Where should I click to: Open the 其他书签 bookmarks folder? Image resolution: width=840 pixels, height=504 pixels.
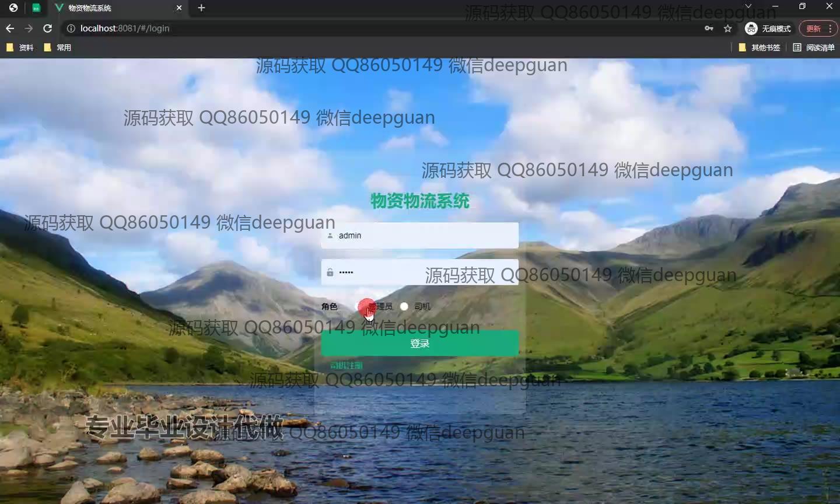point(759,47)
